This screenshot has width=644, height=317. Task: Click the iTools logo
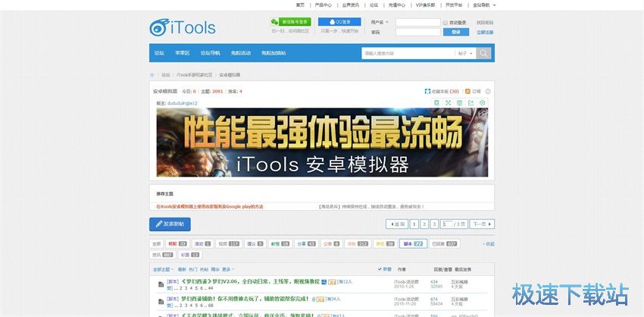183,27
